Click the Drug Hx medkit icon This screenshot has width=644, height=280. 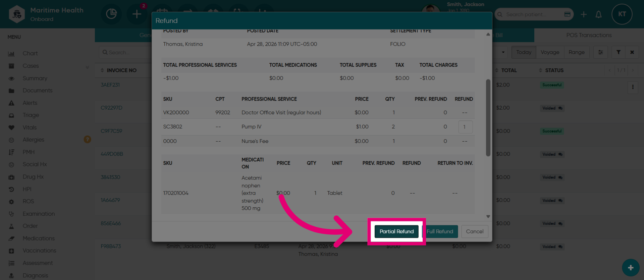click(x=11, y=177)
